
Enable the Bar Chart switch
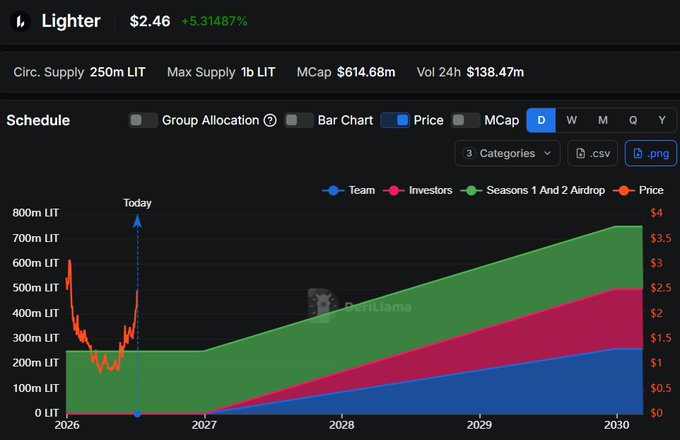(299, 120)
